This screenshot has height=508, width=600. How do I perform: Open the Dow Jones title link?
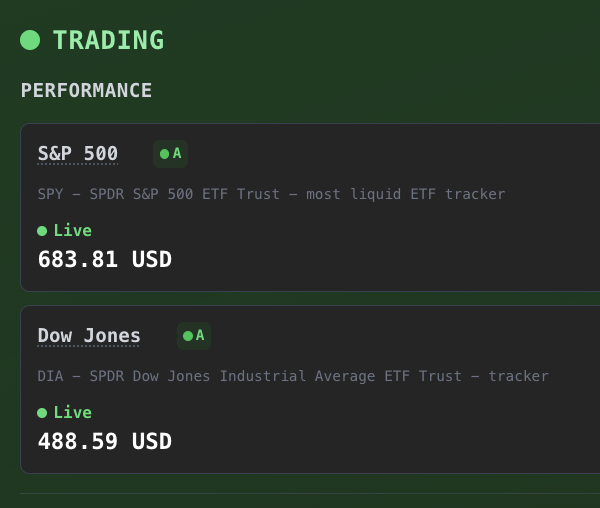89,336
